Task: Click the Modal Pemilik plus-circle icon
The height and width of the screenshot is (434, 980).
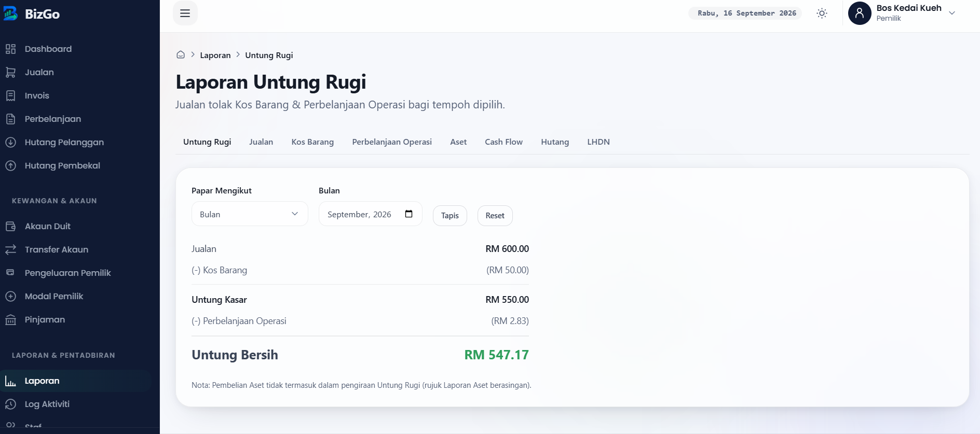Action: point(10,297)
